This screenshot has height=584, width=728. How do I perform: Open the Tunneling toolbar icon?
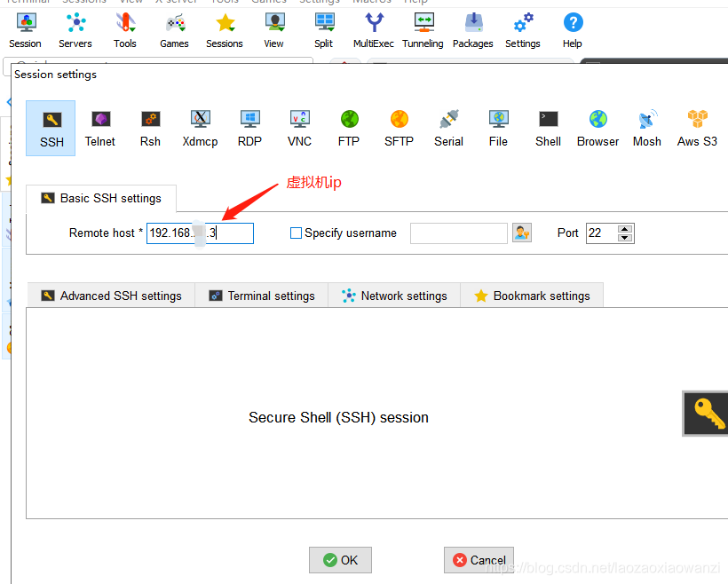click(x=423, y=31)
